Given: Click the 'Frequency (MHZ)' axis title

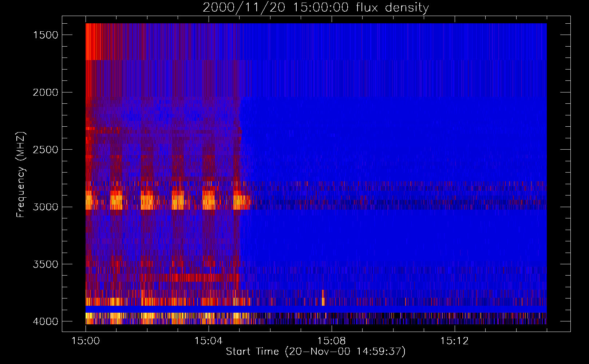Looking at the screenshot, I should (21, 174).
